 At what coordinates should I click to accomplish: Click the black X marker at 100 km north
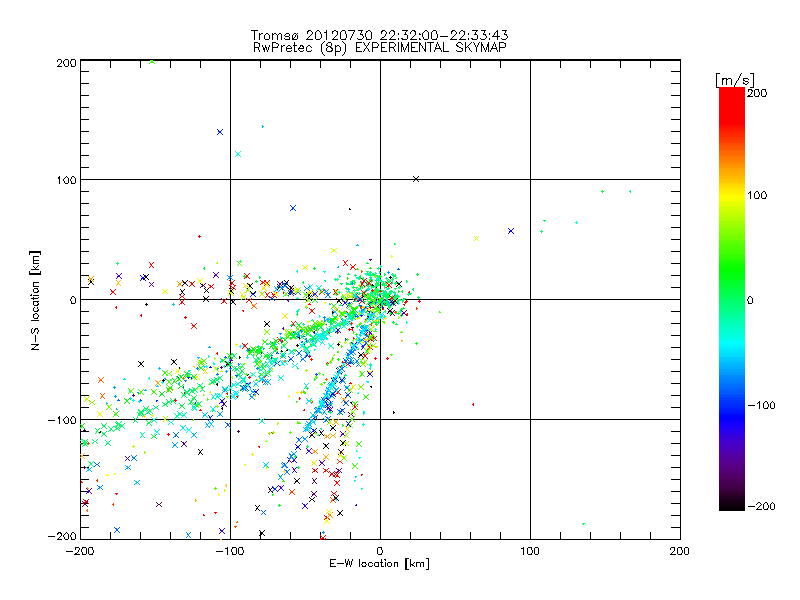416,179
